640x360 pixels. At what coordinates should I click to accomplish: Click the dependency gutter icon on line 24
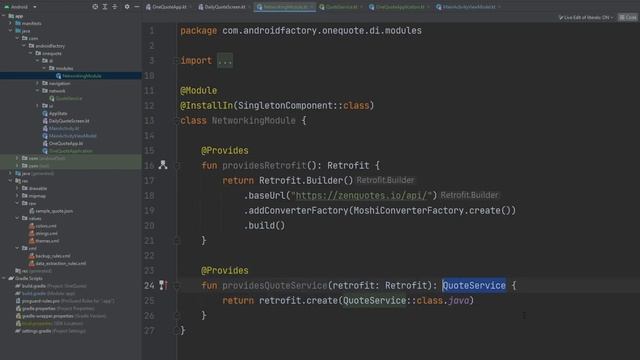pyautogui.click(x=163, y=285)
